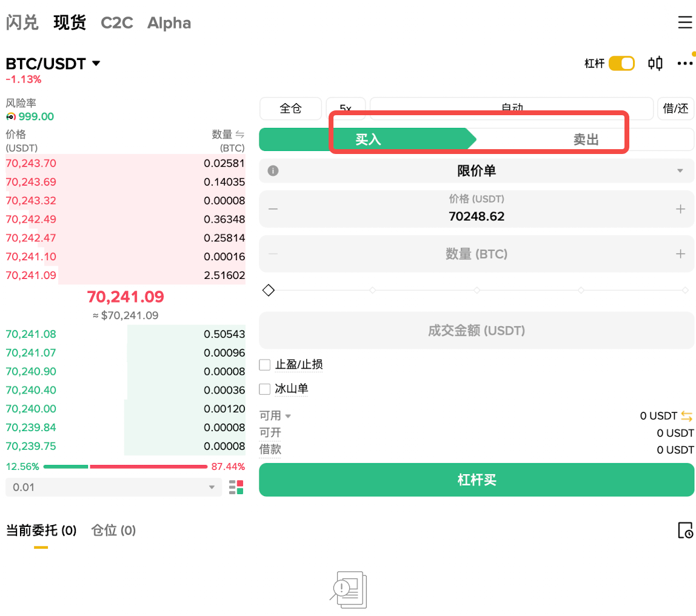696x616 pixels.
Task: Click the order book layout icon beside 0.01
Action: click(x=236, y=487)
